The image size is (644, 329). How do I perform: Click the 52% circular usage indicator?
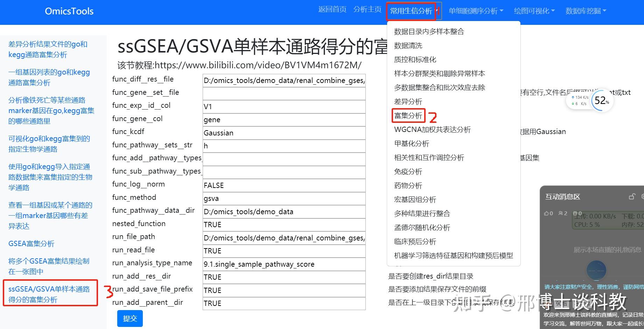(x=602, y=100)
